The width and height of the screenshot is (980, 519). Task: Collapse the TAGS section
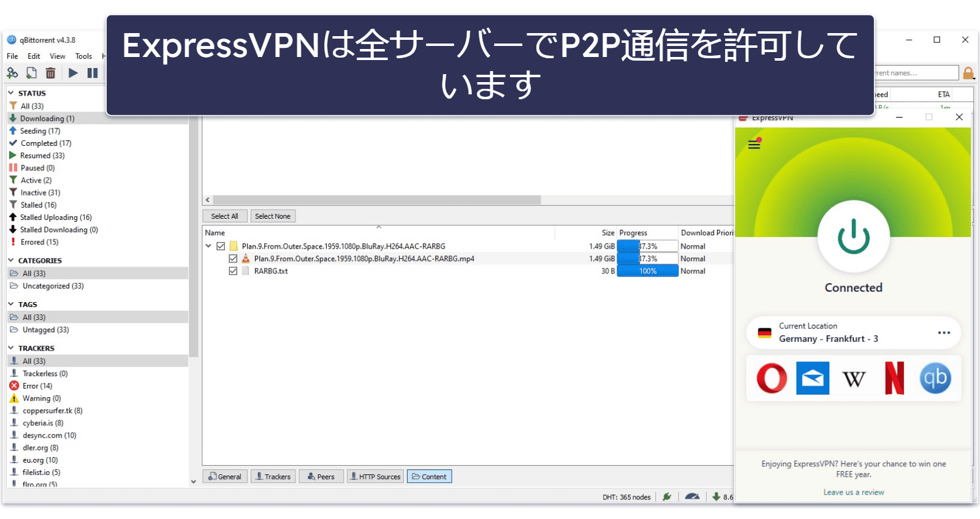(10, 304)
